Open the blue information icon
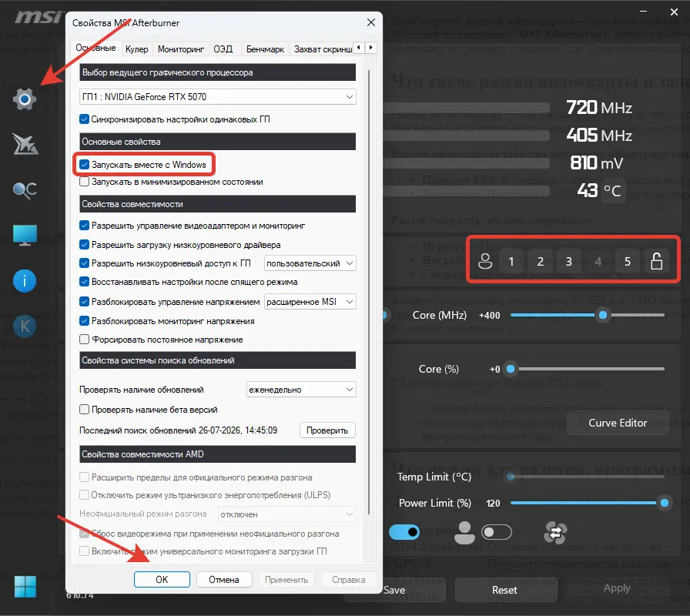The height and width of the screenshot is (616, 690). [x=24, y=281]
